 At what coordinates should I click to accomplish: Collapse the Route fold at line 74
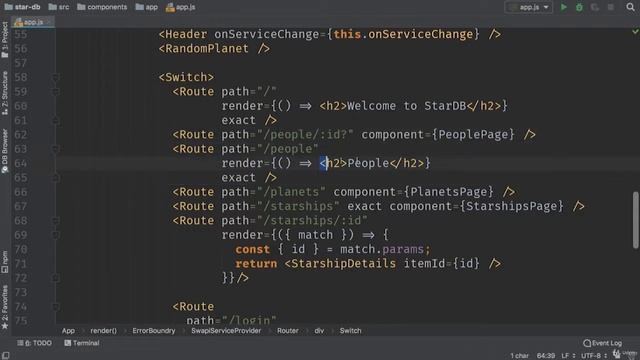point(56,307)
